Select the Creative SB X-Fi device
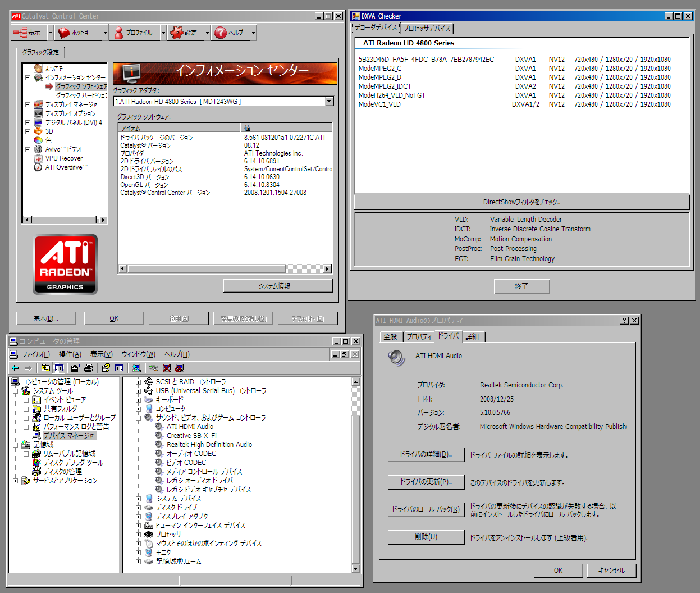 click(191, 436)
